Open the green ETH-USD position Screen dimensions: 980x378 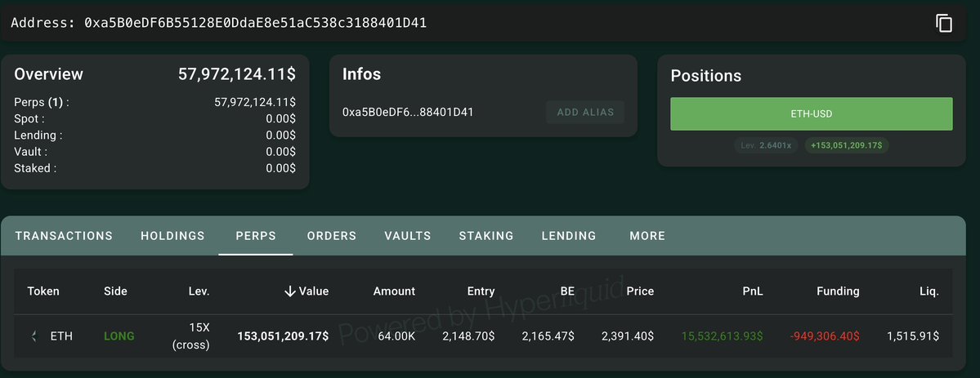[811, 114]
